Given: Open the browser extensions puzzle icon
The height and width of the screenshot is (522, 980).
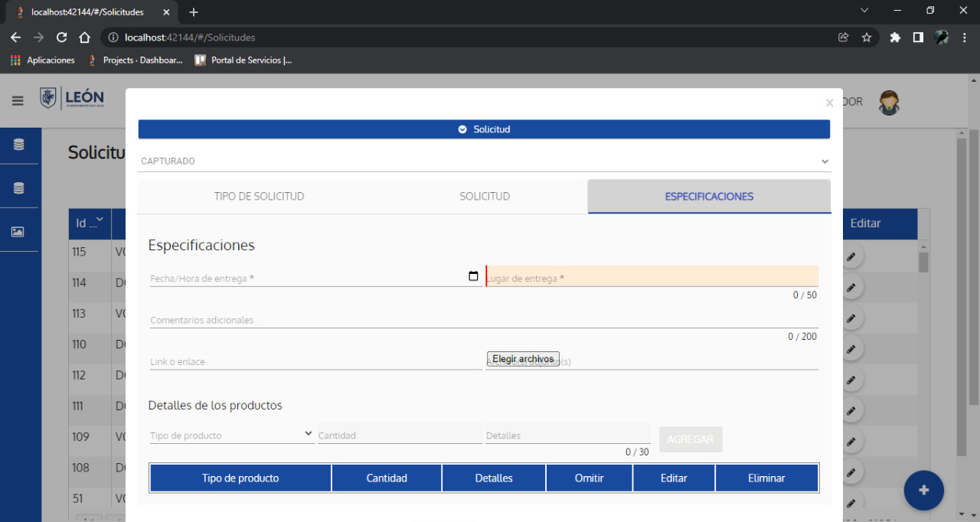Looking at the screenshot, I should (895, 37).
